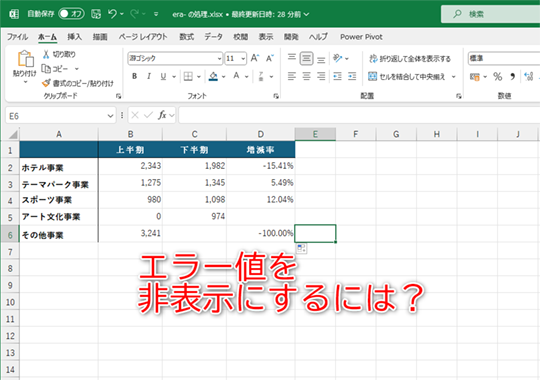Align text to bottom
The height and width of the screenshot is (380, 540).
point(321,59)
